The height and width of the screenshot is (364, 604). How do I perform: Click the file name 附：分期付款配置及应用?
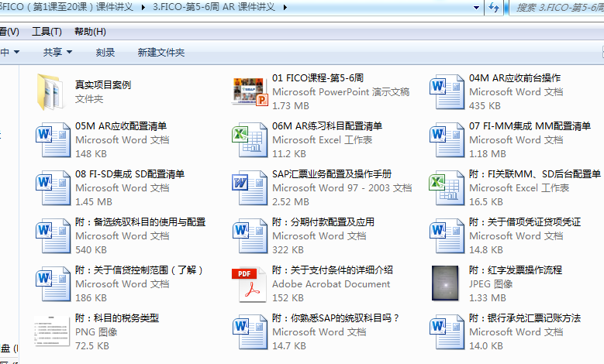(x=323, y=222)
